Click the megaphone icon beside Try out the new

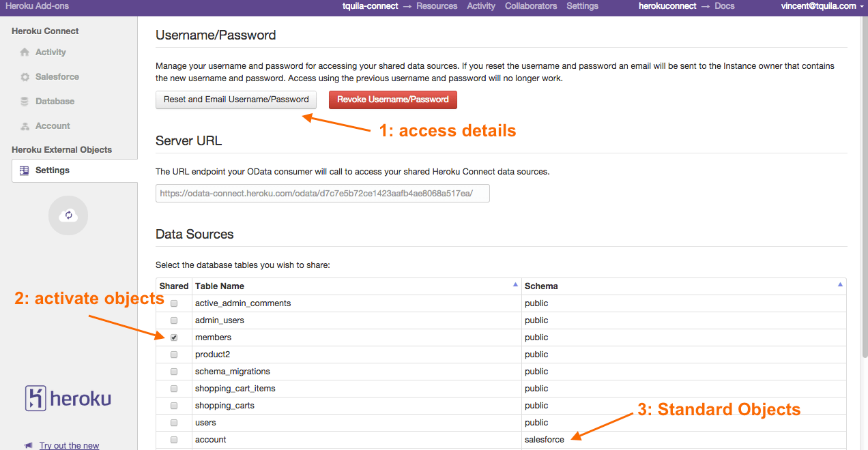[x=29, y=445]
